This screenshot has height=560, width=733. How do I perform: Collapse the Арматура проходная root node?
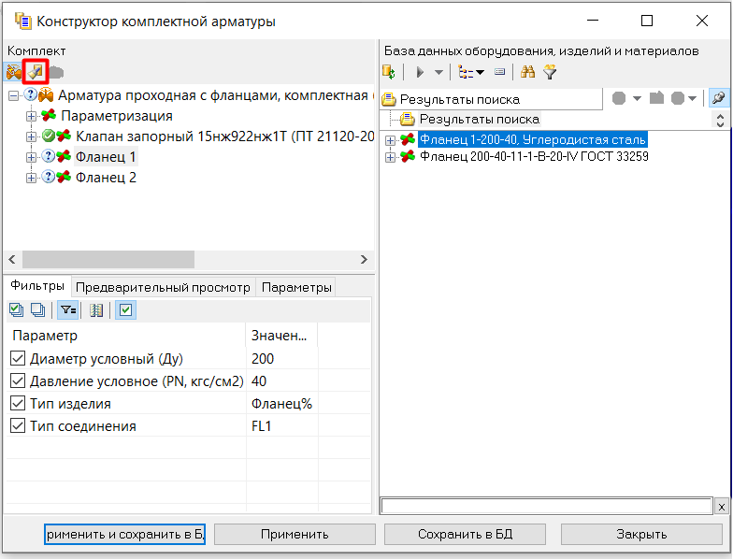point(13,95)
